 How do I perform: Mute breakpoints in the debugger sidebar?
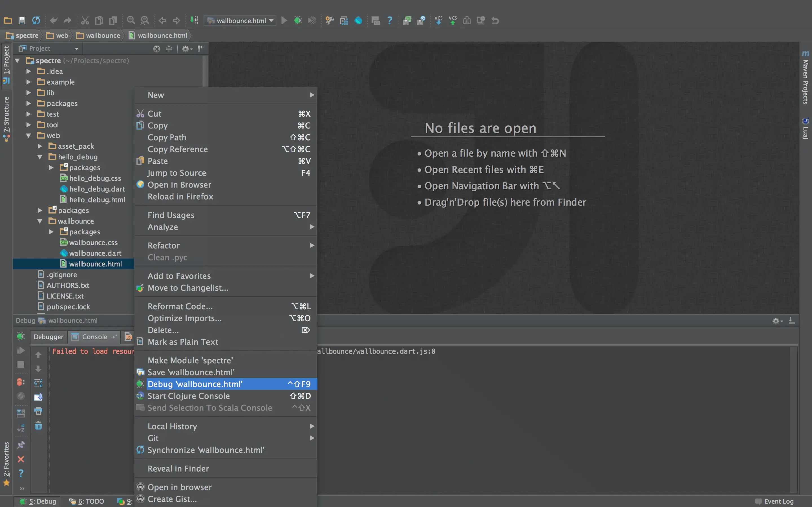click(x=21, y=396)
